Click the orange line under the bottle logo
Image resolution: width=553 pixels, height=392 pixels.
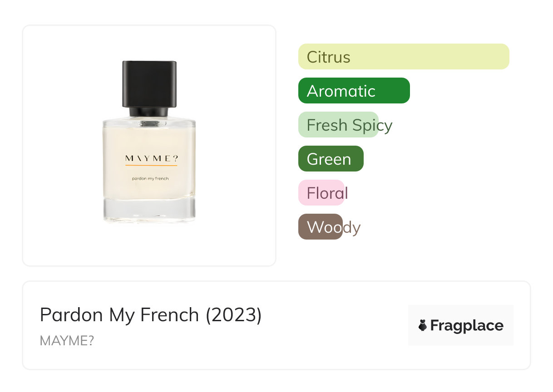pos(151,166)
